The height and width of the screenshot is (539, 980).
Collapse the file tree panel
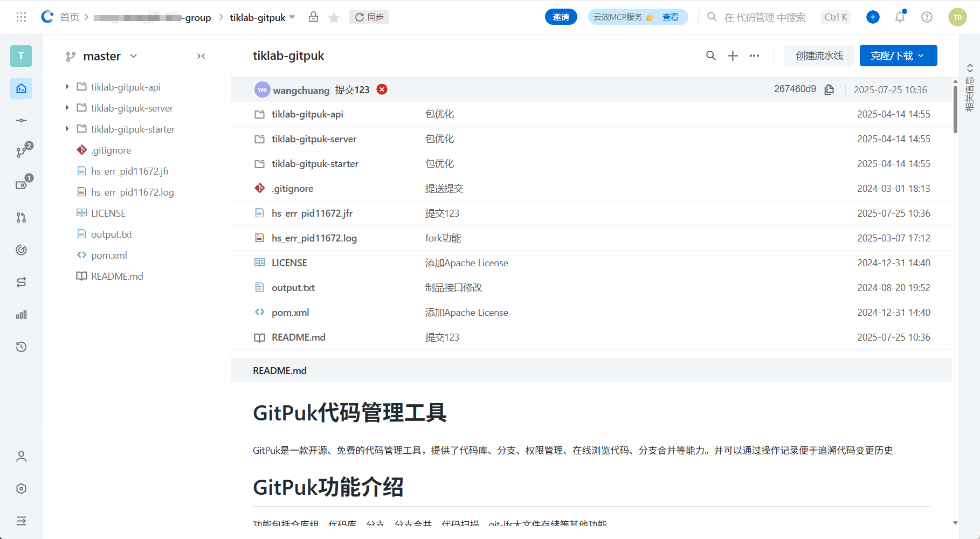click(201, 56)
